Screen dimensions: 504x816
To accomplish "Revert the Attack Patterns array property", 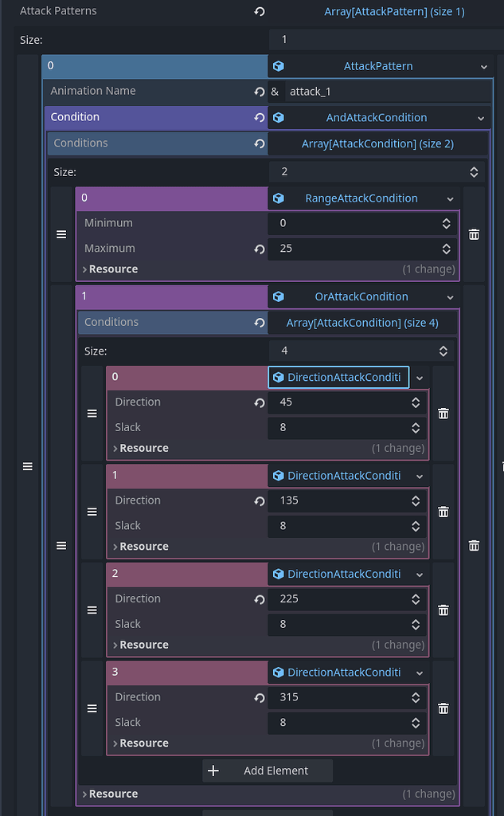I will (259, 11).
